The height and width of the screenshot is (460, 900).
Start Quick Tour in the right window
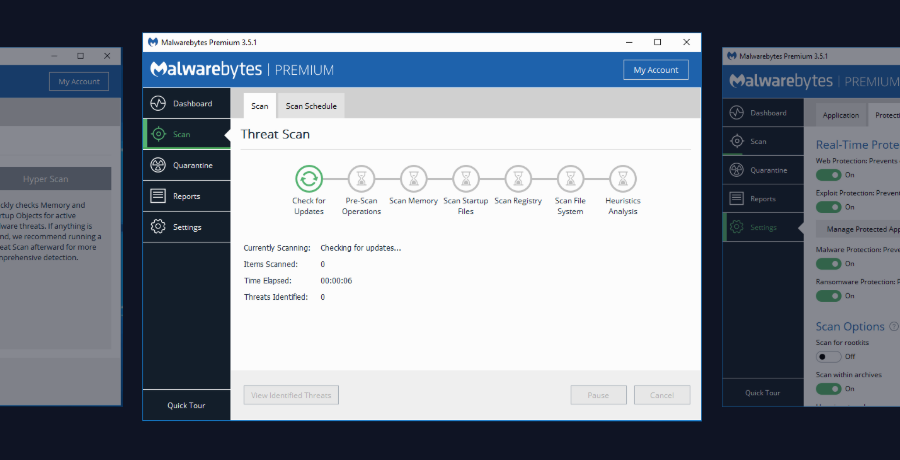tap(763, 393)
